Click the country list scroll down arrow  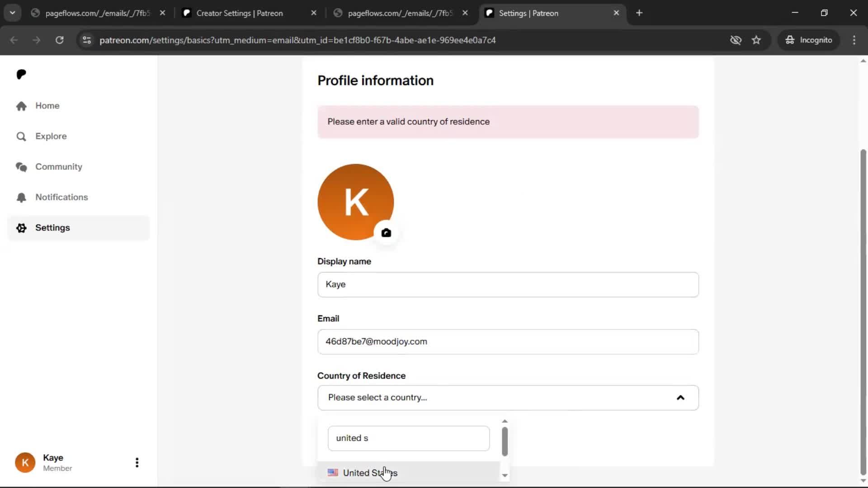click(x=505, y=475)
